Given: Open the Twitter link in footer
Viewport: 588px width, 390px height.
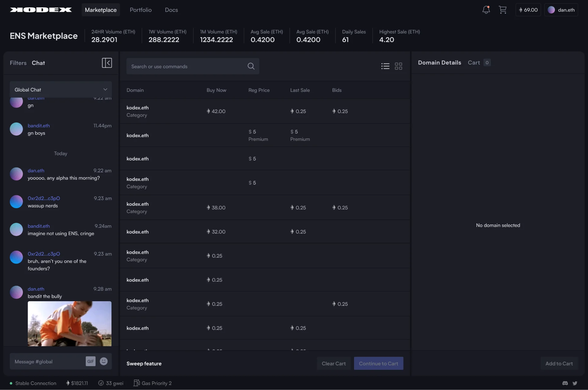Looking at the screenshot, I should pyautogui.click(x=575, y=383).
